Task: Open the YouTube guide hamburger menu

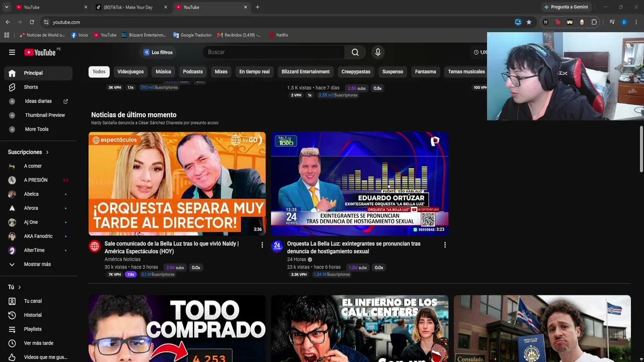Action: click(12, 52)
